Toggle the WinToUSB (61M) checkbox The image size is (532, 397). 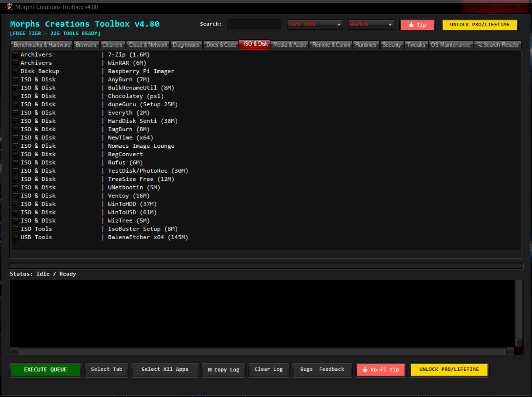16,212
